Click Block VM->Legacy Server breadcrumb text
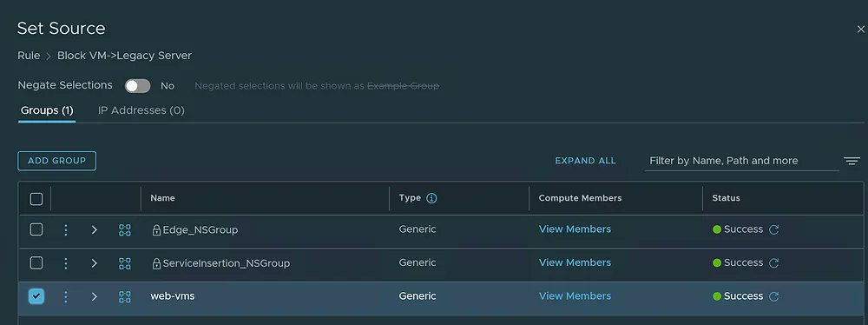The width and height of the screenshot is (868, 325). [124, 56]
